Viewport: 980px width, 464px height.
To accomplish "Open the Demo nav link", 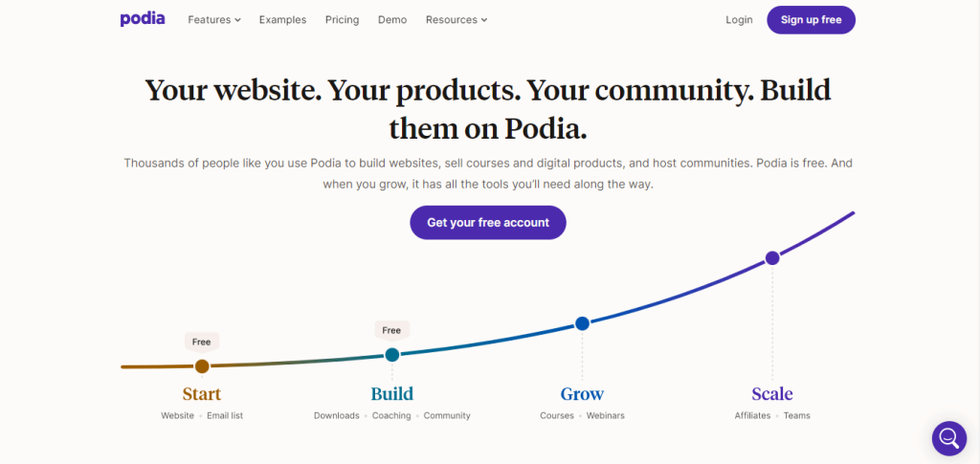I will pyautogui.click(x=392, y=20).
